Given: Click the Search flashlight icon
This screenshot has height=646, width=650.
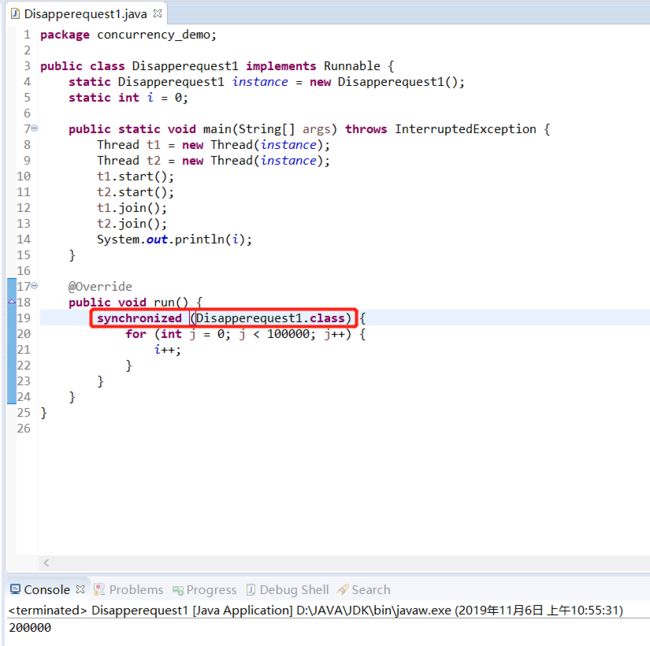Looking at the screenshot, I should tap(342, 589).
